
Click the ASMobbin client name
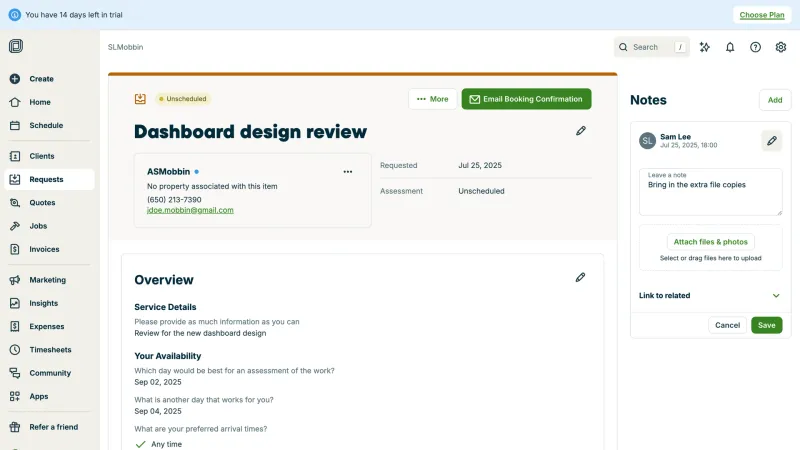click(x=168, y=172)
